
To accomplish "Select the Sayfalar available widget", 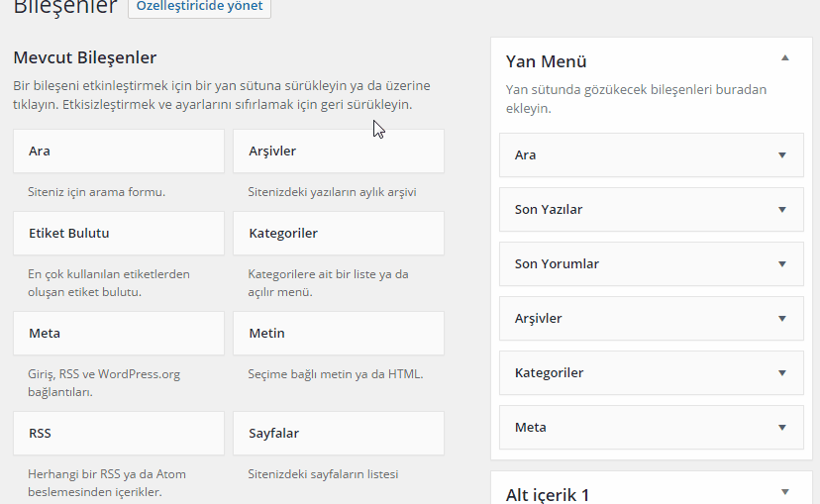I will coord(339,433).
